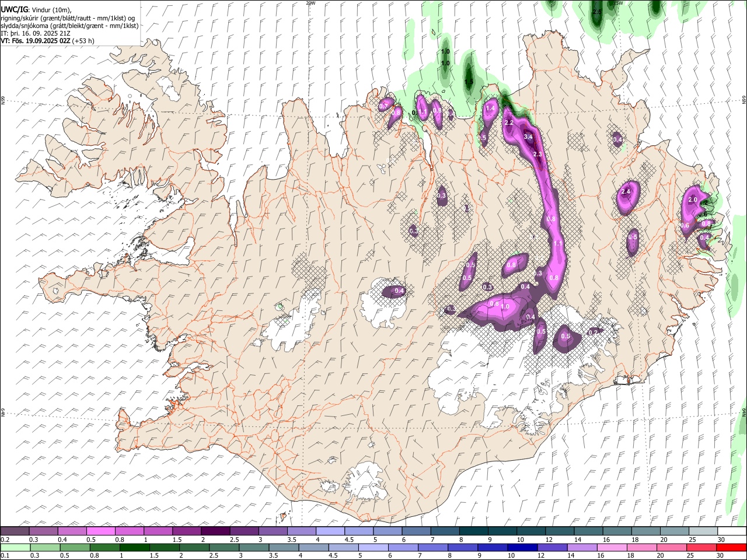Click the light pink 16 rain legend swatch

pos(612,548)
